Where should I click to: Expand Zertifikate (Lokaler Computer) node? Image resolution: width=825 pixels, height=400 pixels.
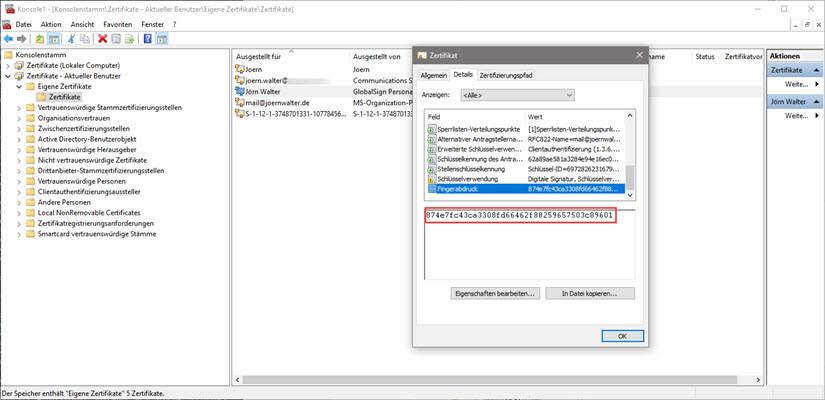8,65
